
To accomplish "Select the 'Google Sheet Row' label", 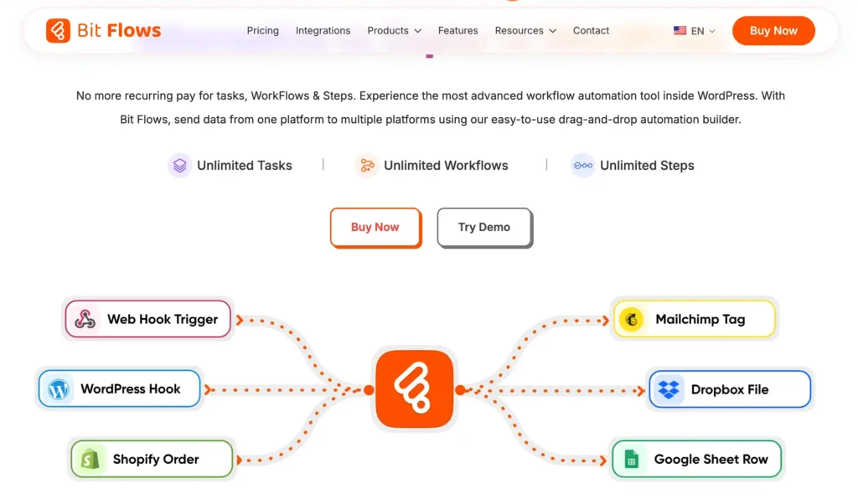I will click(x=711, y=459).
